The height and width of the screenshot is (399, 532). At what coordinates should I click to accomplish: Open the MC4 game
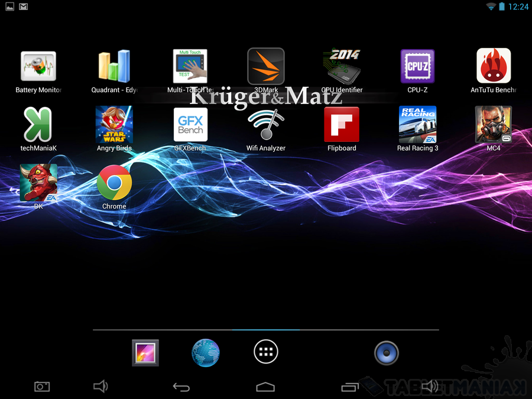click(494, 125)
